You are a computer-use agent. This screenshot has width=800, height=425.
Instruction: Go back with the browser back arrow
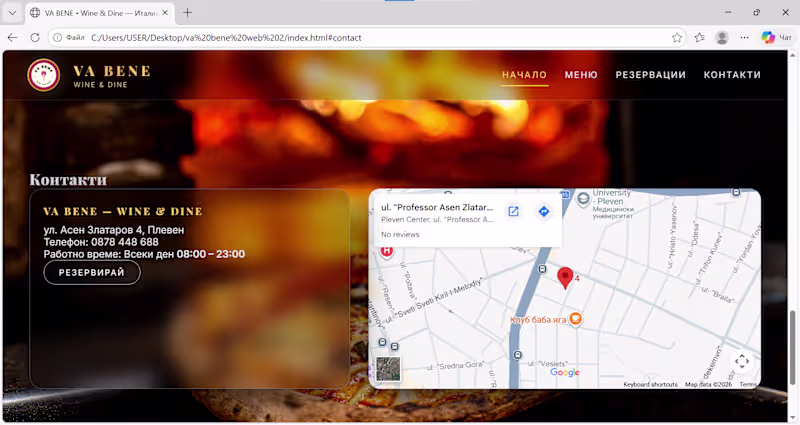(x=13, y=37)
